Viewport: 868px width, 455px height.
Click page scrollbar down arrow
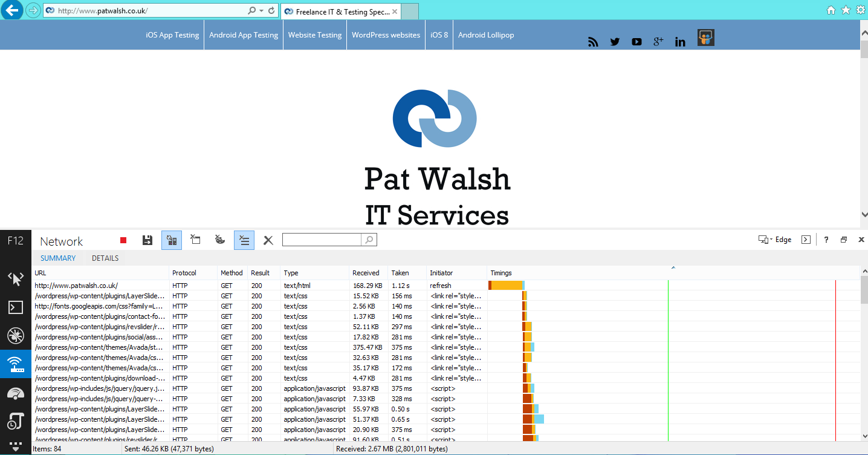coord(864,215)
